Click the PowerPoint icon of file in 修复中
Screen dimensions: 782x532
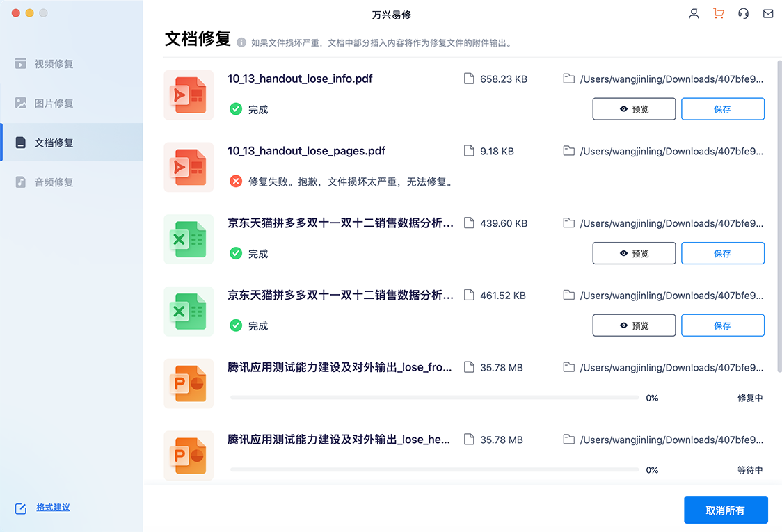click(189, 383)
